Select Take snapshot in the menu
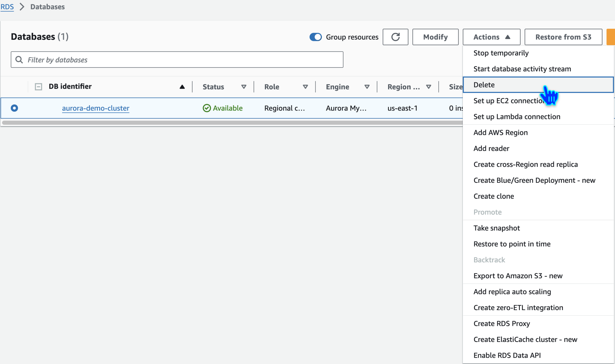The height and width of the screenshot is (364, 615). [x=496, y=228]
